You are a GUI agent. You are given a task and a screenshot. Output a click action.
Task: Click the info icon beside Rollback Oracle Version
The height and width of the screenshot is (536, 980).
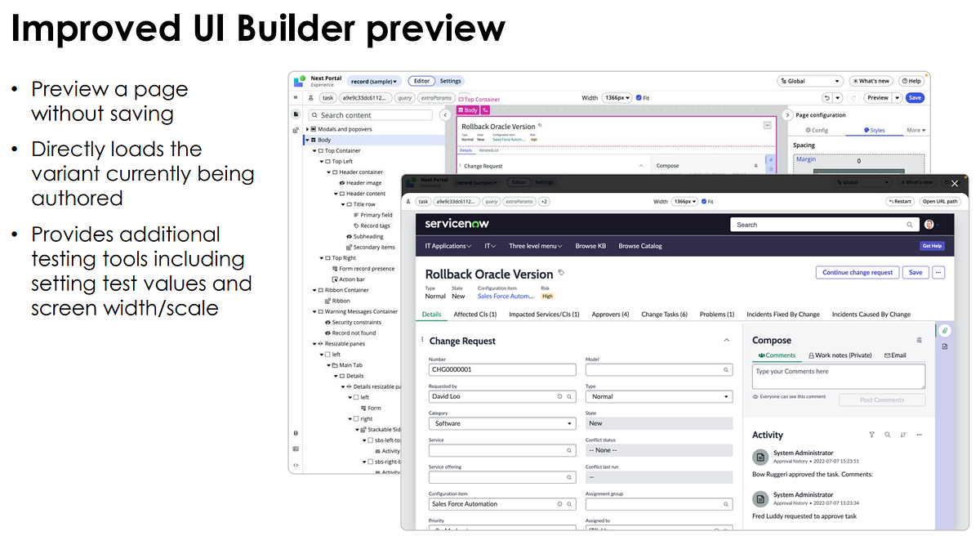(x=560, y=273)
